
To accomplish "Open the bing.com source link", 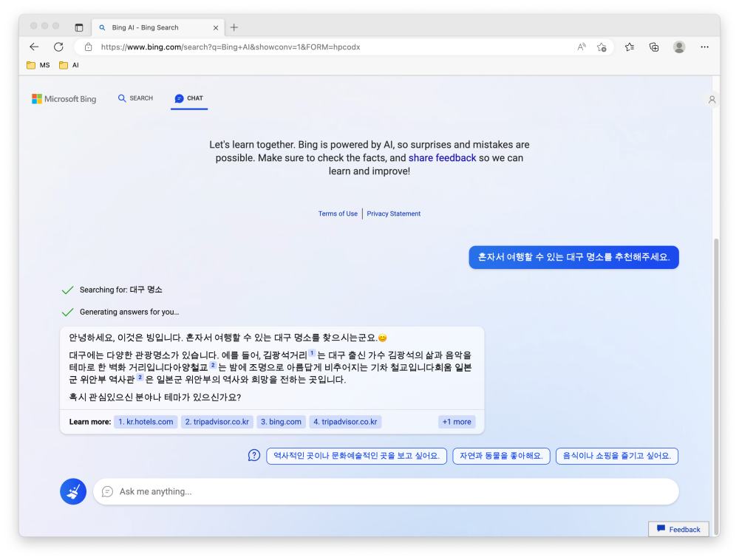I will [281, 422].
